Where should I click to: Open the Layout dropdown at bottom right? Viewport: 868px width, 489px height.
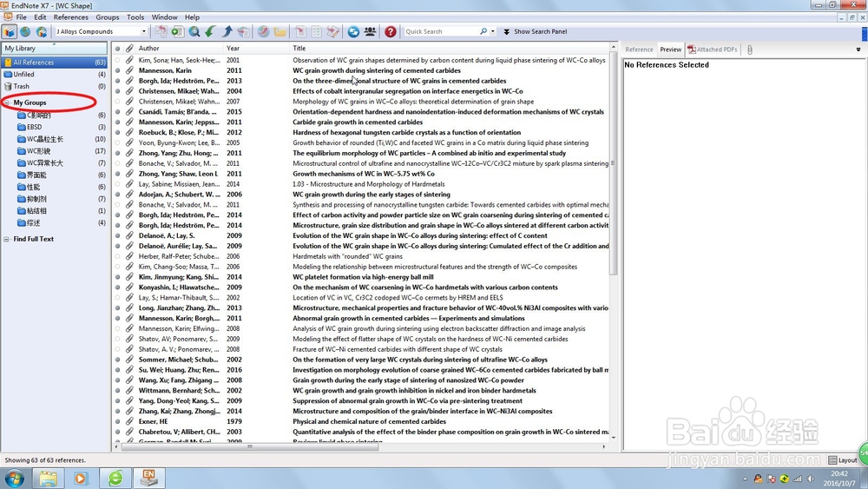pos(843,460)
